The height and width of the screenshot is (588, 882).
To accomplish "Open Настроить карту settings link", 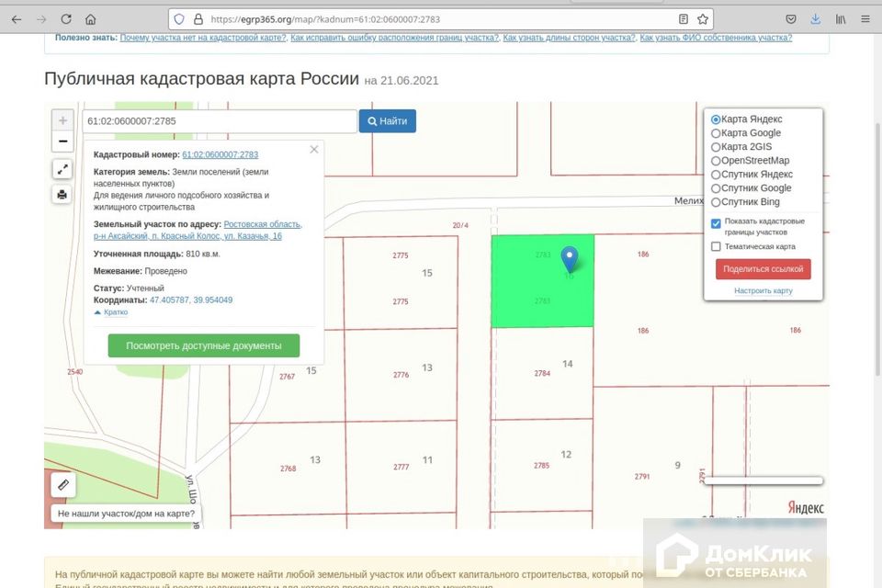I will pyautogui.click(x=763, y=291).
